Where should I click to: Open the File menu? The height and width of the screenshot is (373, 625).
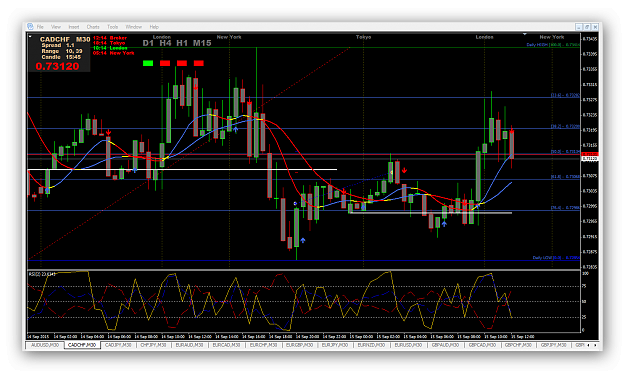40,27
